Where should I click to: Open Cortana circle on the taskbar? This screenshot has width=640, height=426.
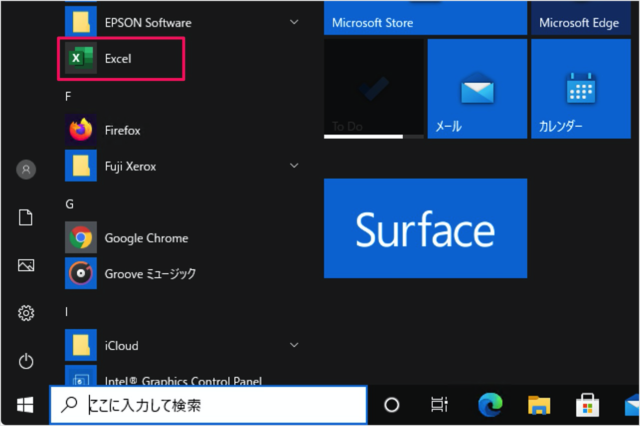pos(392,405)
